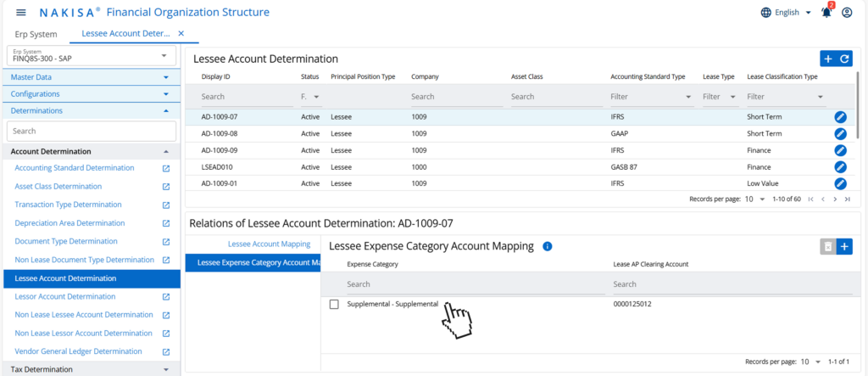Edit record AD-1009-08 with pencil icon
This screenshot has width=868, height=376.
point(840,133)
